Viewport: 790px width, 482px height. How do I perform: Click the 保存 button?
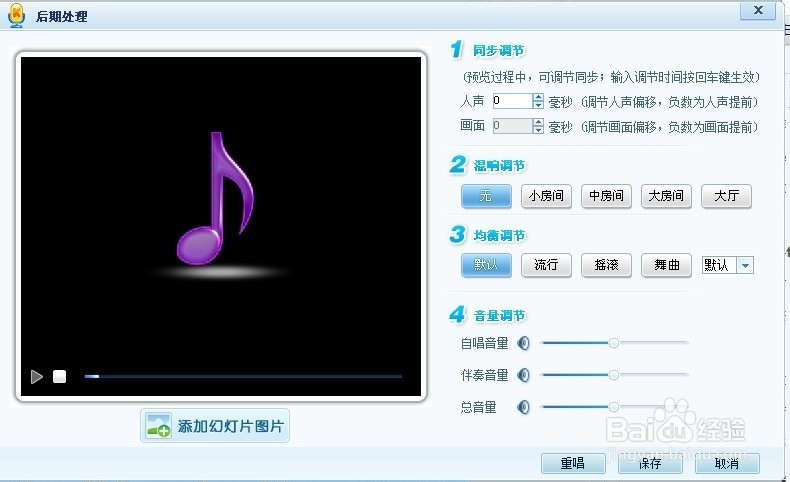(x=650, y=463)
